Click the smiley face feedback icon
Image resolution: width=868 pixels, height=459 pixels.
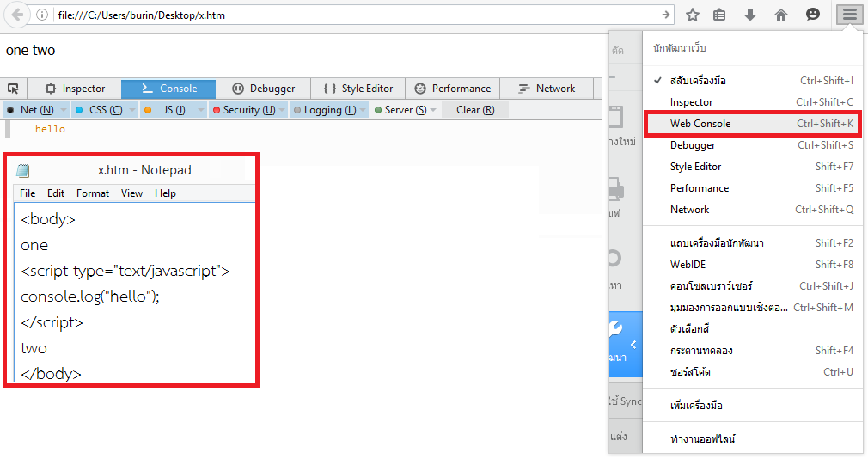[x=812, y=15]
